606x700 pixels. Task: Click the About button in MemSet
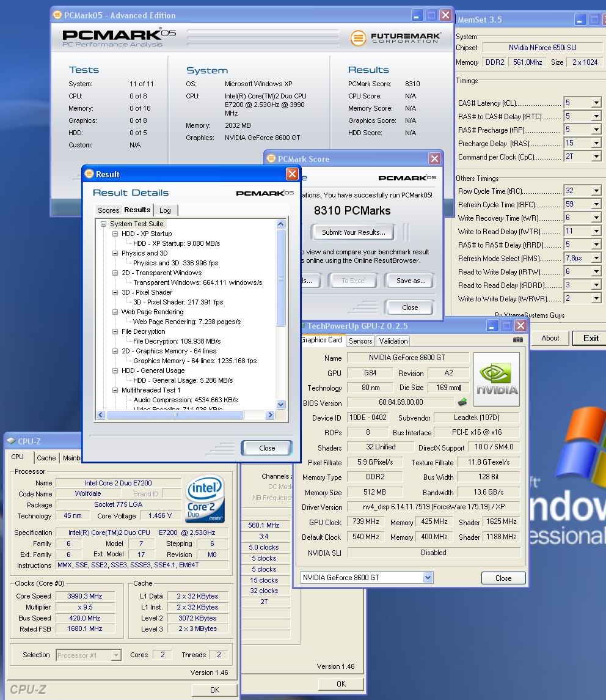point(550,338)
